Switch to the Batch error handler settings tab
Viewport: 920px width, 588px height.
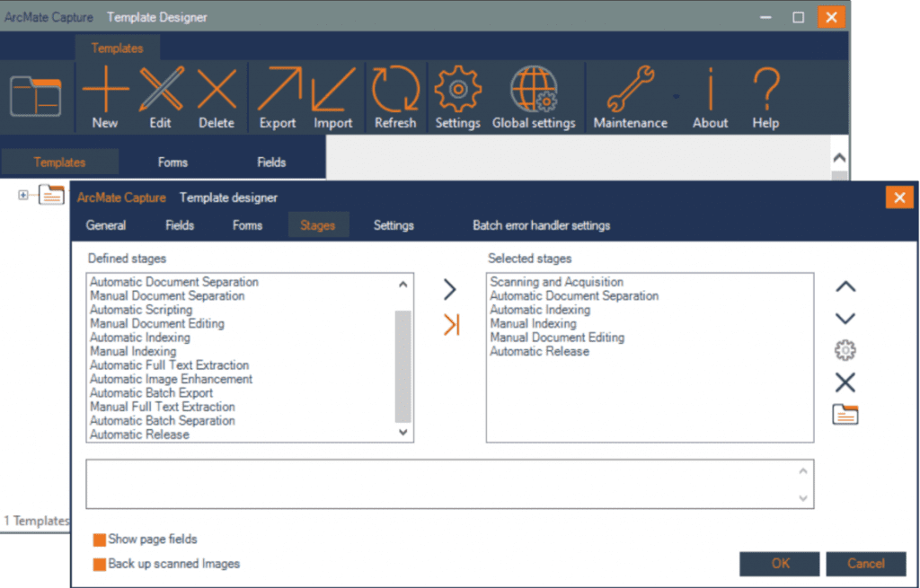(x=541, y=225)
